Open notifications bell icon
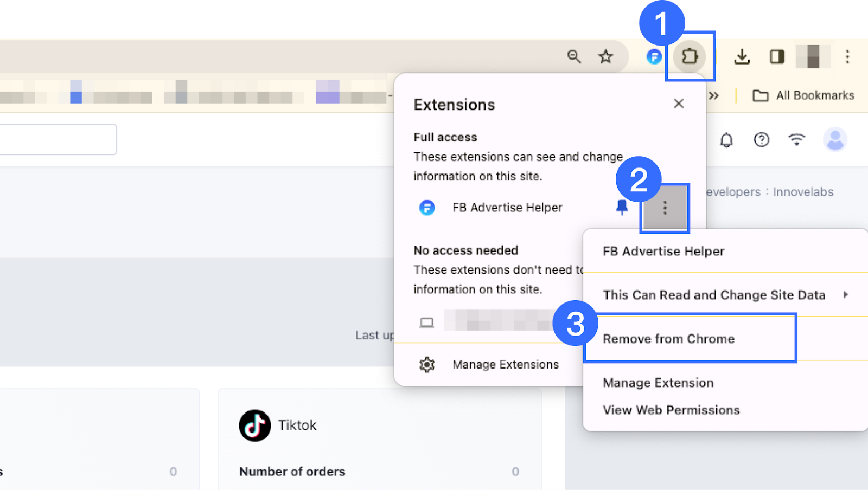The width and height of the screenshot is (868, 490). tap(726, 140)
